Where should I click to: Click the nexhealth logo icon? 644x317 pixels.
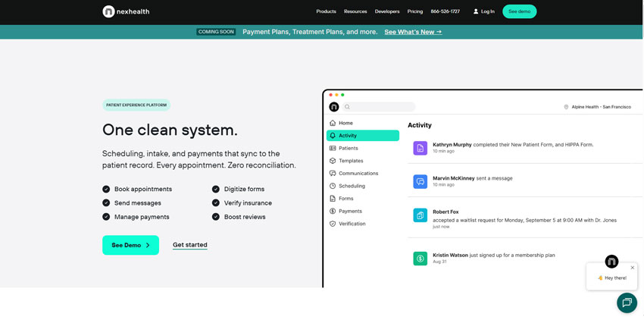click(x=108, y=11)
